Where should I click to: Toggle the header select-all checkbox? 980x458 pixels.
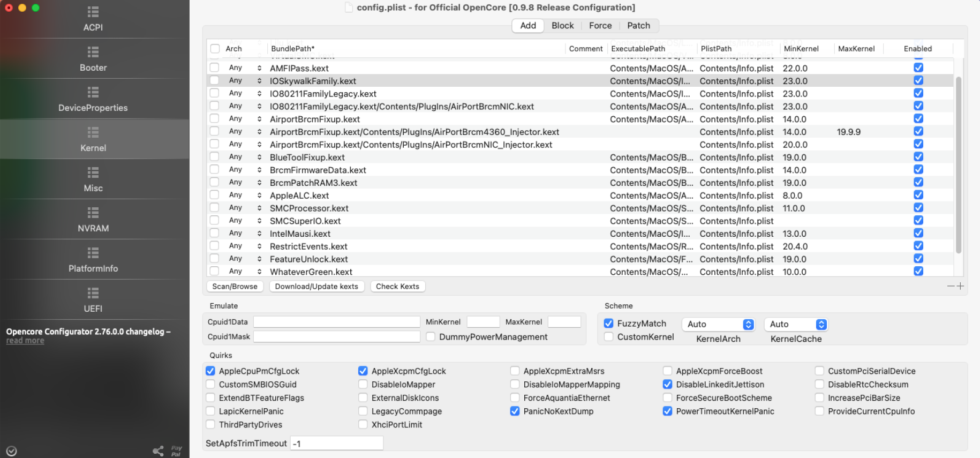215,49
